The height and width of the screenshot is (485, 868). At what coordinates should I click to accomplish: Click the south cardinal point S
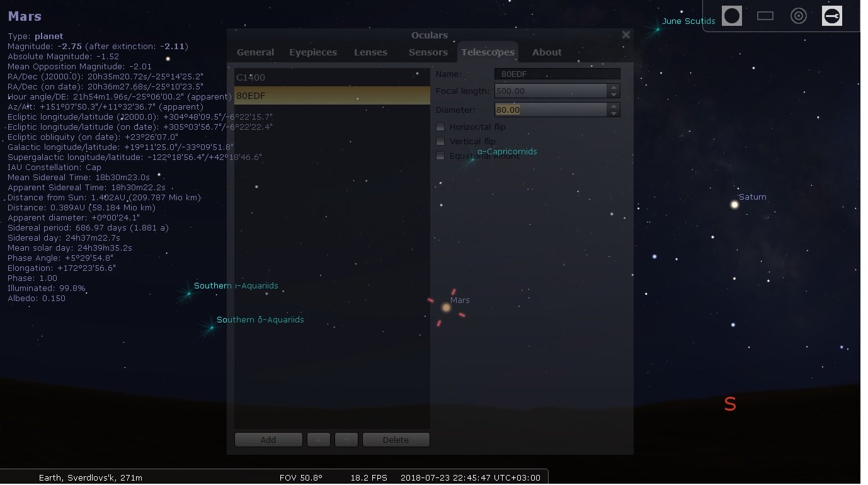[730, 404]
